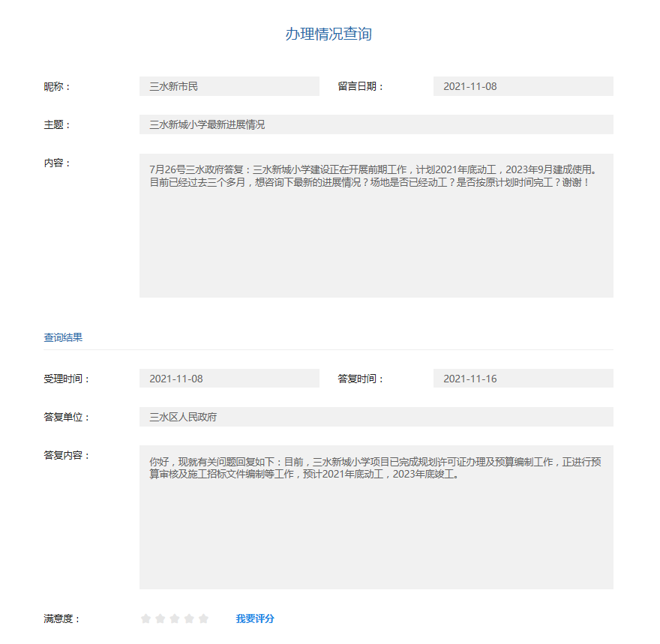Click the 留言日期 label

click(x=361, y=86)
